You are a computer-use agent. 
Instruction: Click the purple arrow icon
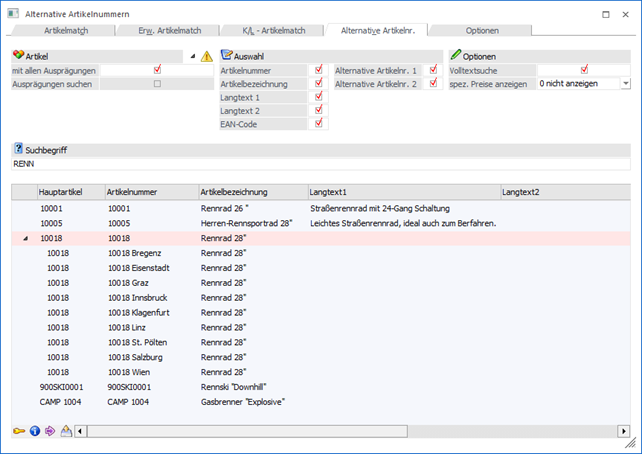pos(49,431)
